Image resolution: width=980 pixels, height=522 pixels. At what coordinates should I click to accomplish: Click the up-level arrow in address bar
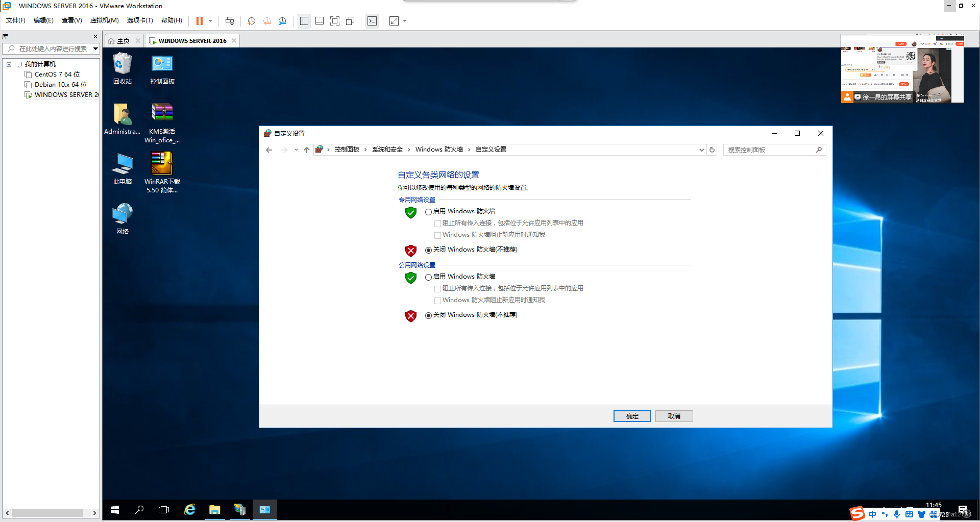point(306,150)
